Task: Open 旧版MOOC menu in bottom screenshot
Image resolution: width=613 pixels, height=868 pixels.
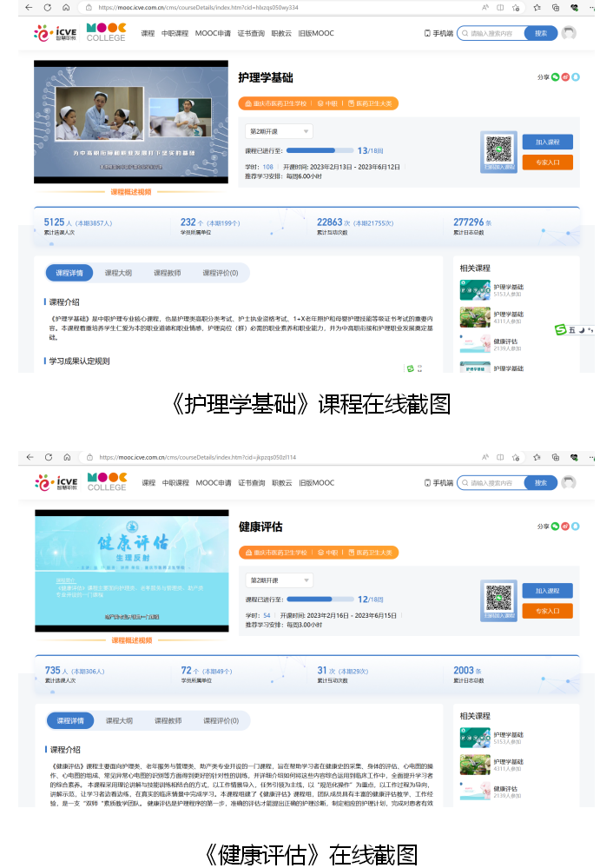Action: pyautogui.click(x=316, y=482)
